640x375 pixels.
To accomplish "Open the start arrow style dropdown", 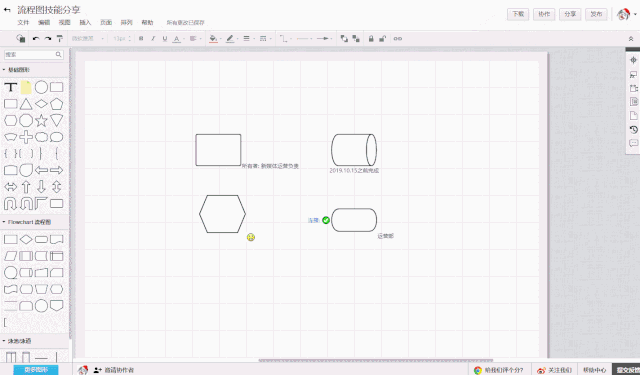I will [x=304, y=38].
